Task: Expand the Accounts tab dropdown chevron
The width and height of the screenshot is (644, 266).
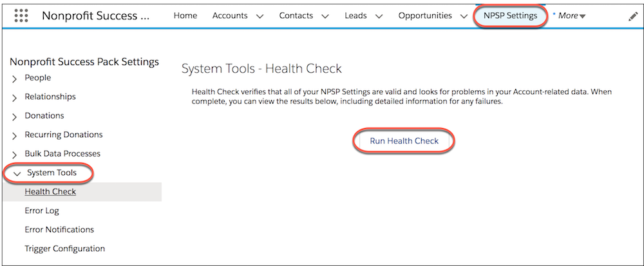Action: pyautogui.click(x=259, y=16)
